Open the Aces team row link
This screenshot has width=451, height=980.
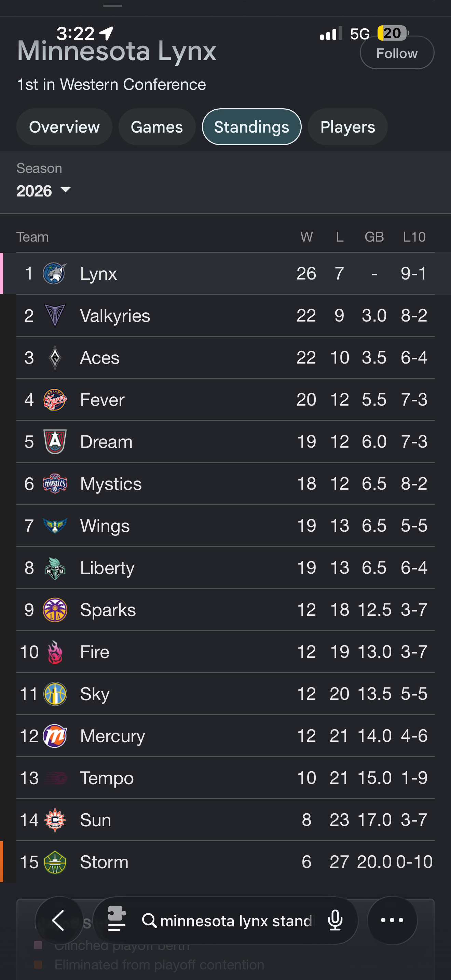(225, 358)
